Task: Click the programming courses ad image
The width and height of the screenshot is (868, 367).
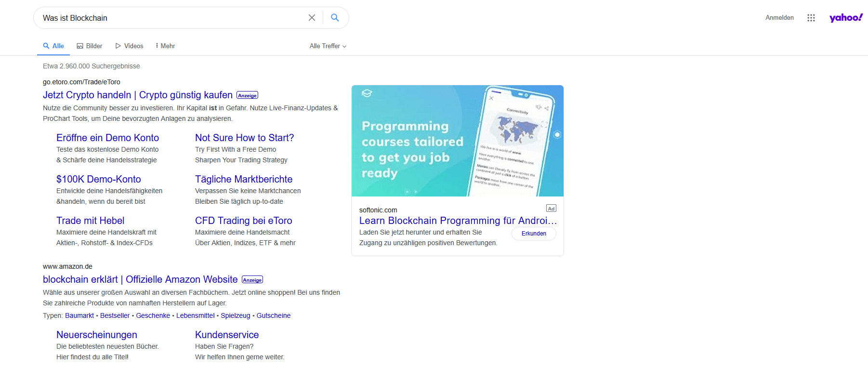Action: point(457,141)
